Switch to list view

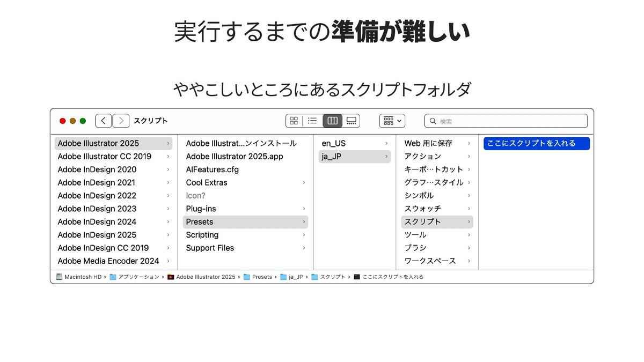pos(312,121)
